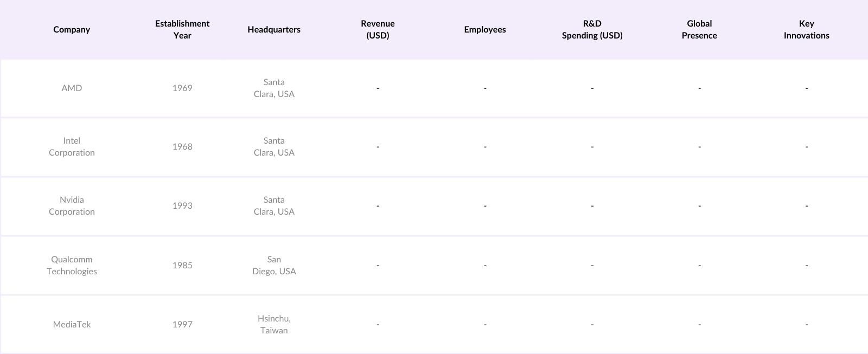Click the AMD company cell
This screenshot has width=868, height=354.
[72, 88]
